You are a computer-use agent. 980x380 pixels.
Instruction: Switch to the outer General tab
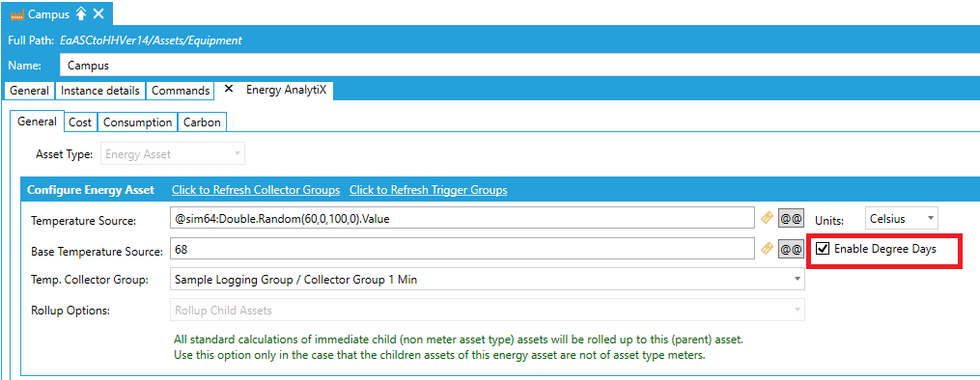(29, 91)
